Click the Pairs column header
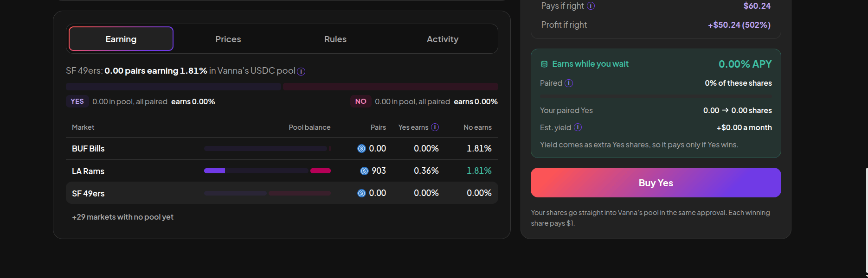 tap(378, 127)
